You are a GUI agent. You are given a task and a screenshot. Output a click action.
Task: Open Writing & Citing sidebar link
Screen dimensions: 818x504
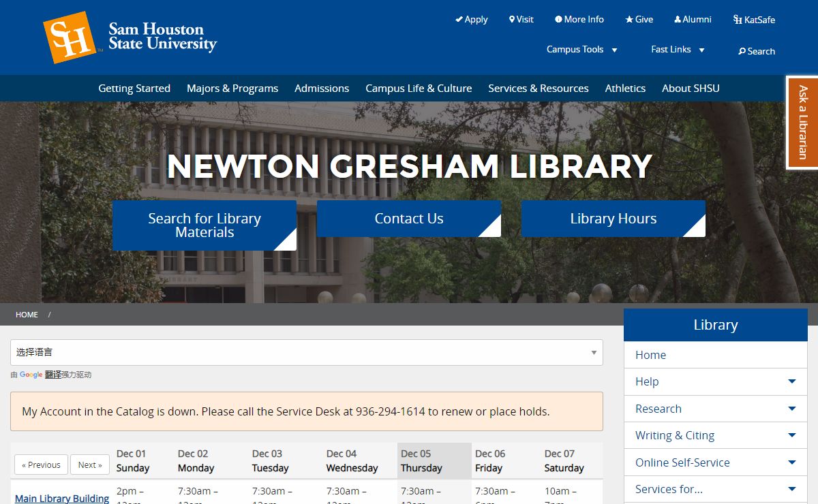coord(675,435)
